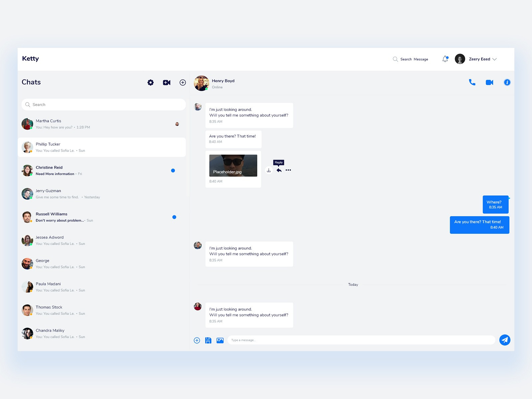532x399 pixels.
Task: Open conversation info panel
Action: [507, 82]
